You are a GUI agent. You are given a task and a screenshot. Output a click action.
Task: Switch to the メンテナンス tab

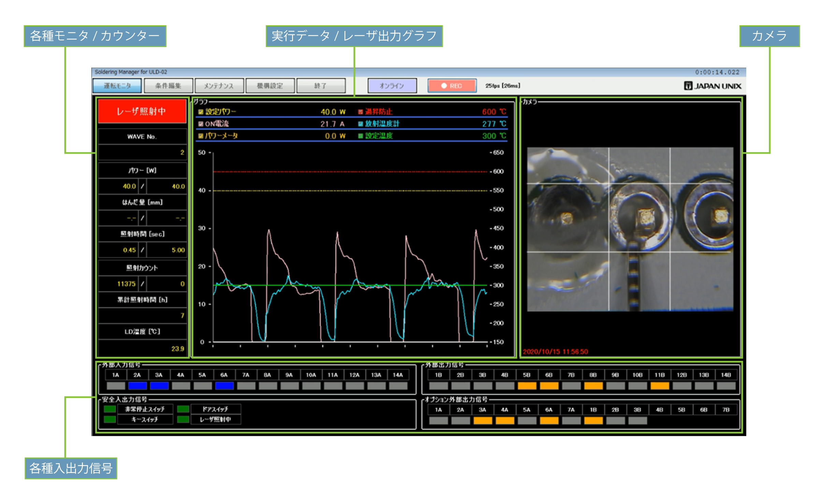point(219,86)
